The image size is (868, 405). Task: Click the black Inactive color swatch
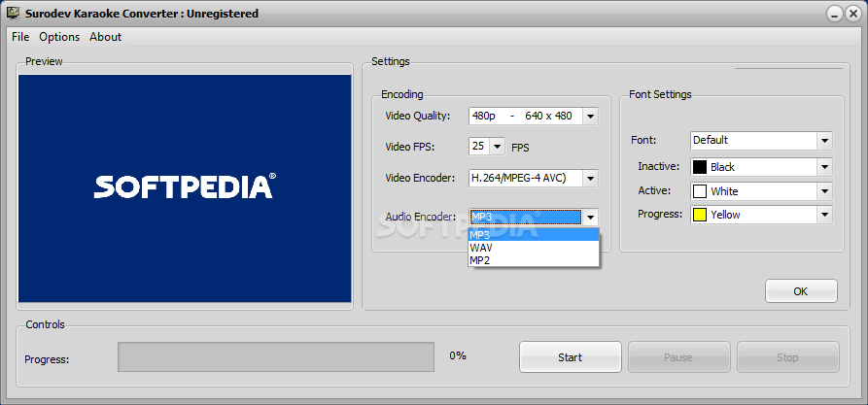pyautogui.click(x=700, y=167)
